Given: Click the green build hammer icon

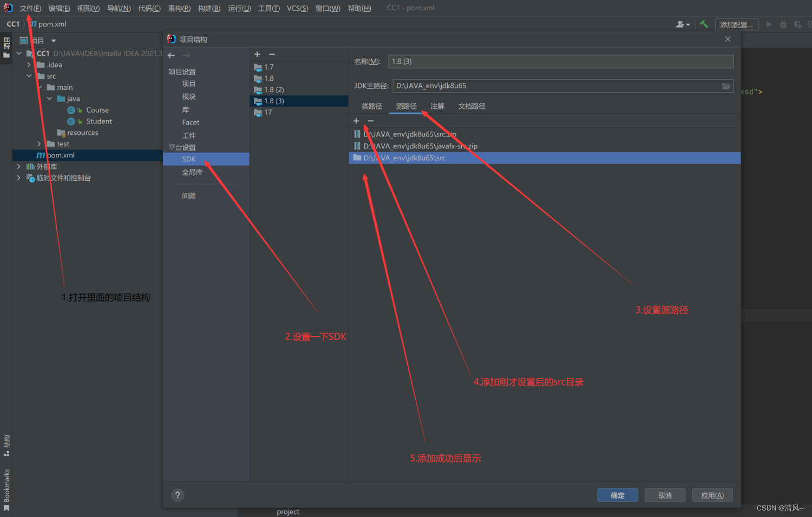Looking at the screenshot, I should [x=704, y=24].
